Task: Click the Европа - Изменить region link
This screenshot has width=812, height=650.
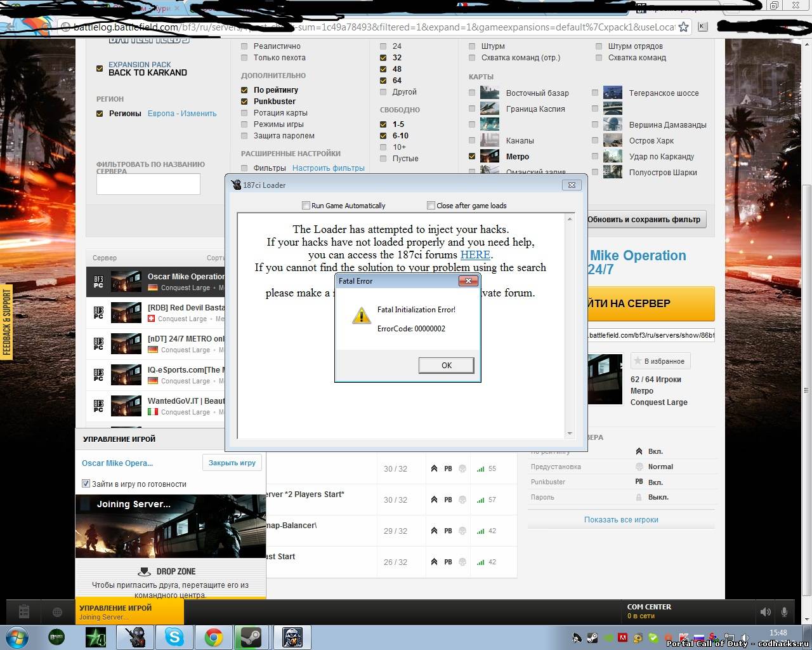Action: [182, 114]
